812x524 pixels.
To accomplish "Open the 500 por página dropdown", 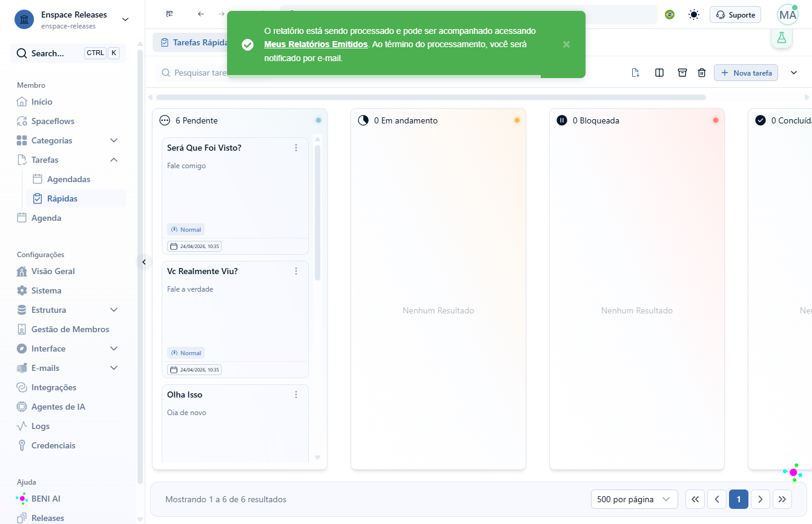I will click(x=634, y=499).
